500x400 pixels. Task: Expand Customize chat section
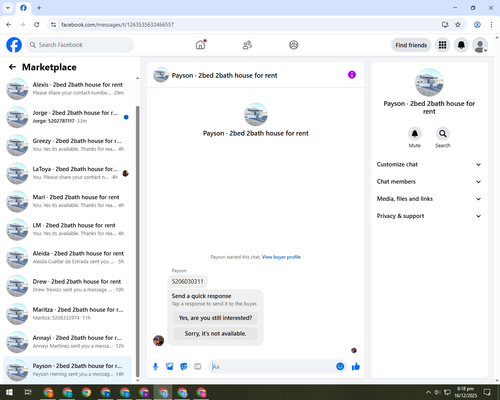click(x=429, y=164)
